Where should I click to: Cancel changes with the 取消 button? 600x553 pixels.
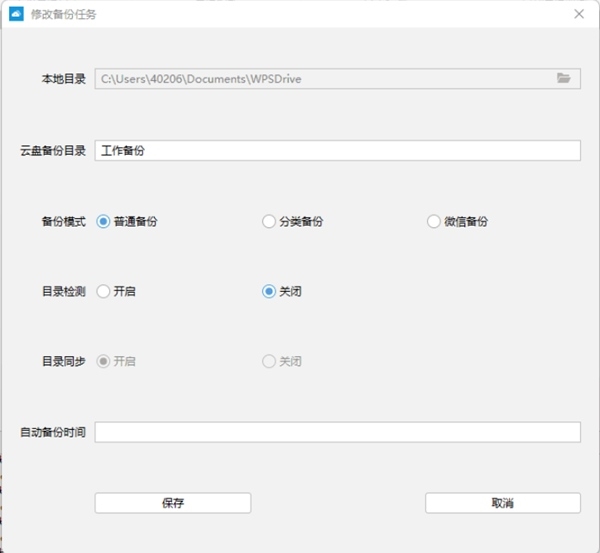(x=503, y=502)
